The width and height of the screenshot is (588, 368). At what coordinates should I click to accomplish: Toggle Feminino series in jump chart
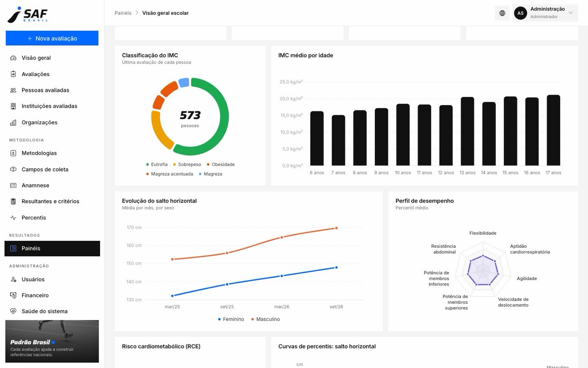[231, 319]
